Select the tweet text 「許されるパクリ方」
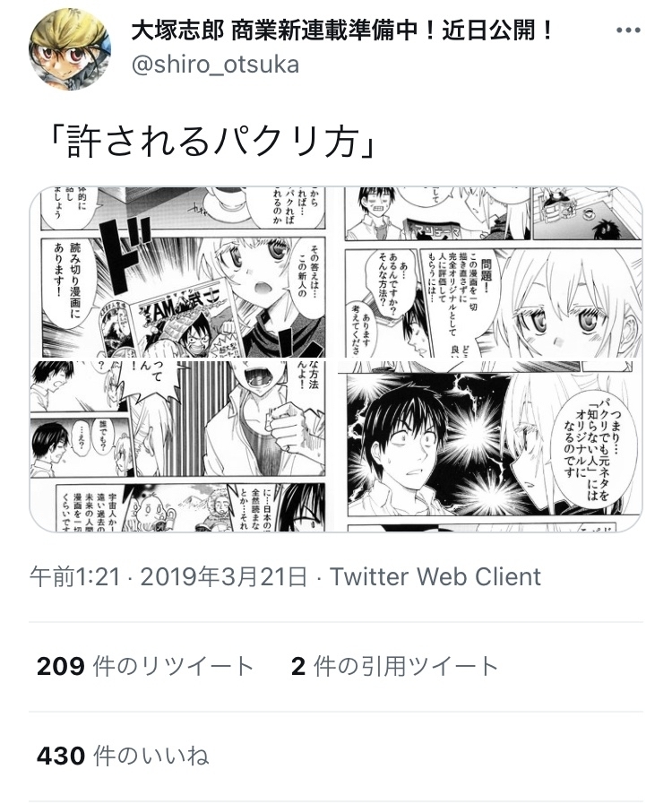 tap(214, 141)
